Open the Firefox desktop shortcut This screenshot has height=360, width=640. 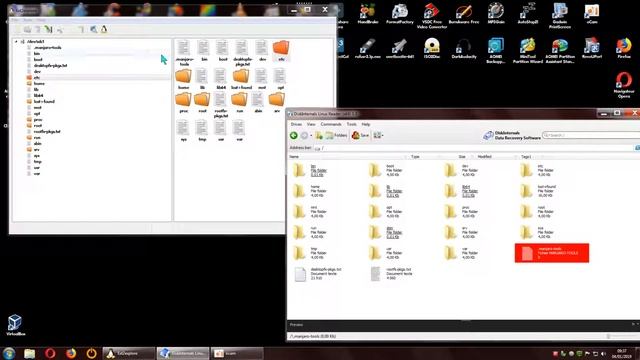click(x=624, y=48)
